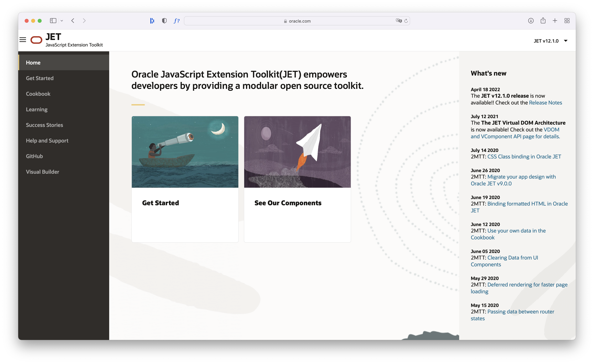Click the shield privacy report icon
This screenshot has width=594, height=364.
pyautogui.click(x=164, y=21)
